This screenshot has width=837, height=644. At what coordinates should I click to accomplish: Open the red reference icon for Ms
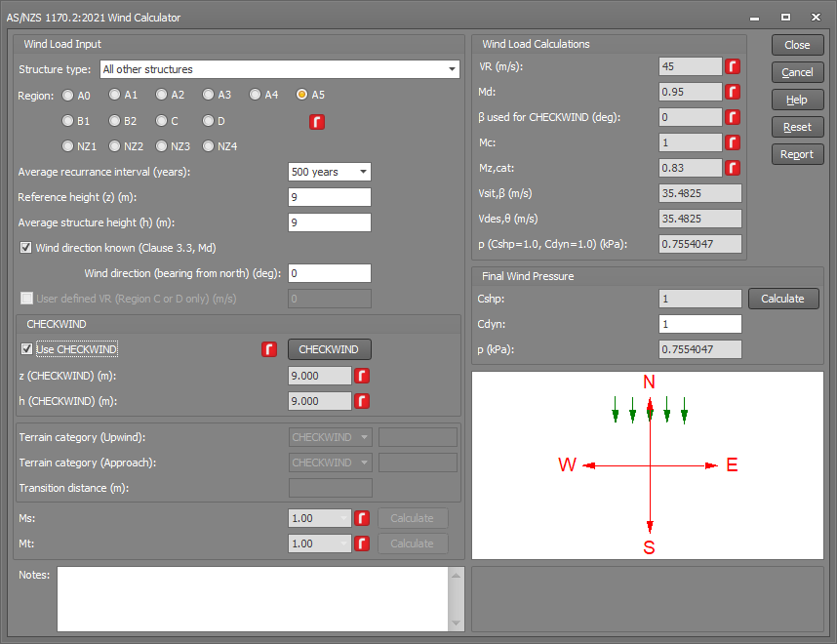point(362,518)
